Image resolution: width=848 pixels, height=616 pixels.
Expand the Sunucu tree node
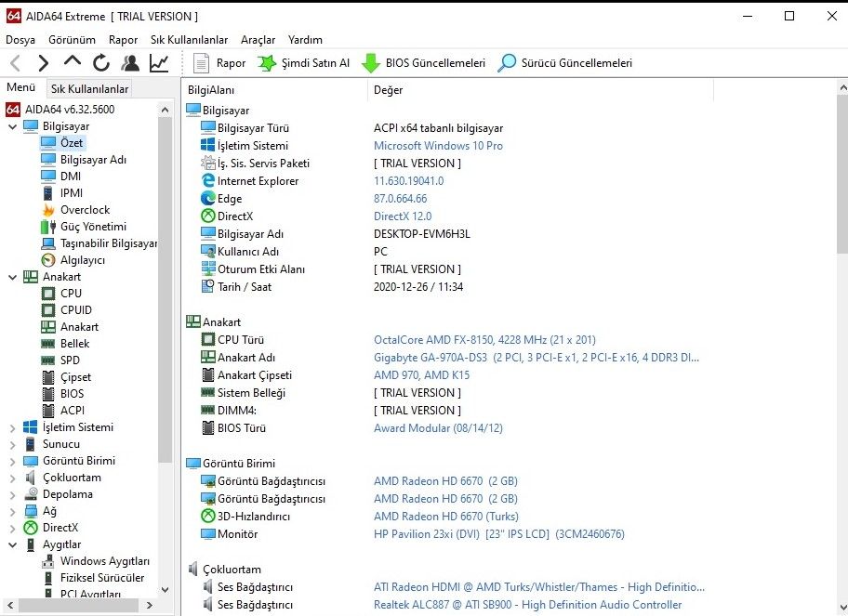(x=13, y=445)
